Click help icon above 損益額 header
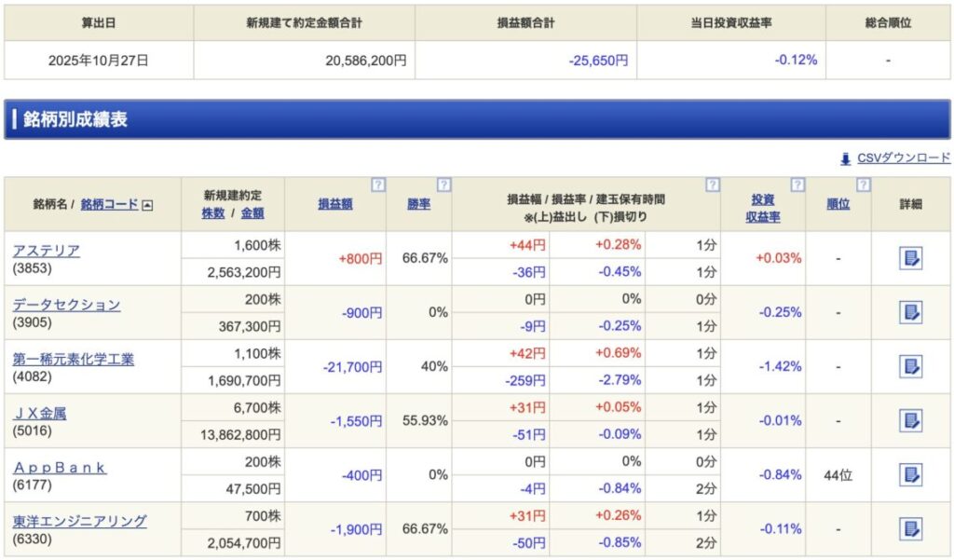The width and height of the screenshot is (954, 560). [x=377, y=185]
